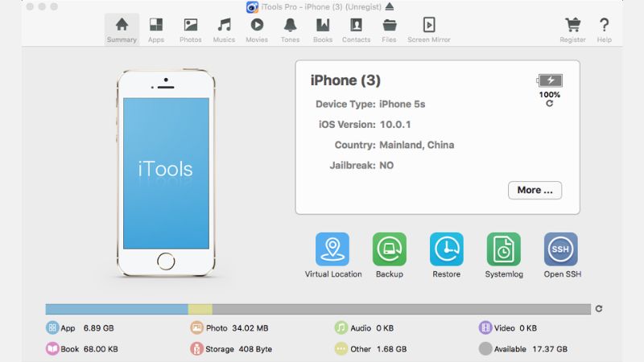Click the Book storage legend icon
Viewport: 644px width, 362px height.
[52, 349]
